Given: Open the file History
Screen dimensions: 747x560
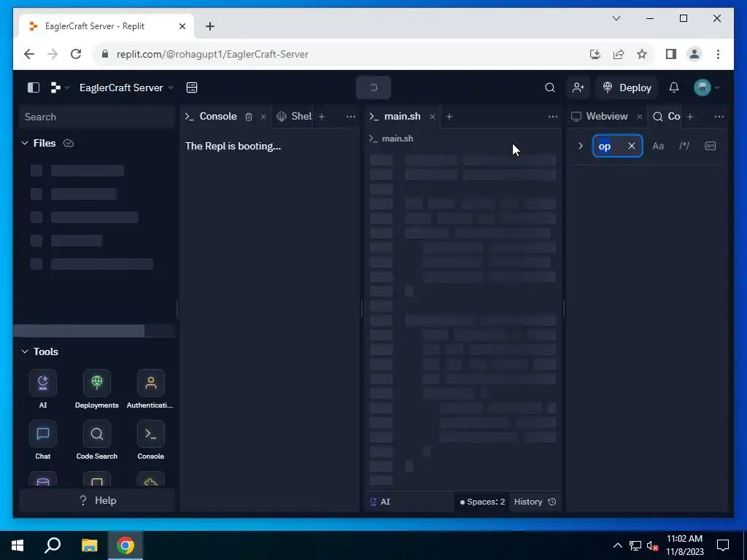Looking at the screenshot, I should [535, 502].
